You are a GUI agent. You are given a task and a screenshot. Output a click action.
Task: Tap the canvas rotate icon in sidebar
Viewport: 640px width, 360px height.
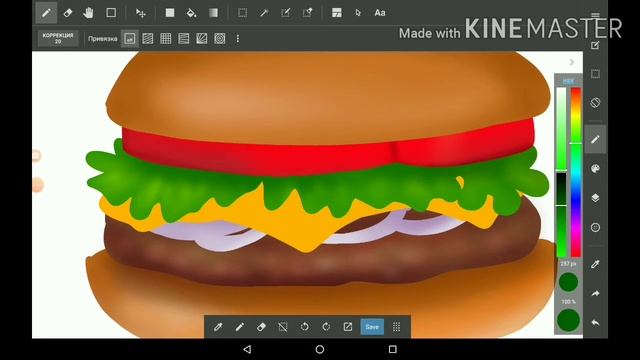click(x=595, y=102)
